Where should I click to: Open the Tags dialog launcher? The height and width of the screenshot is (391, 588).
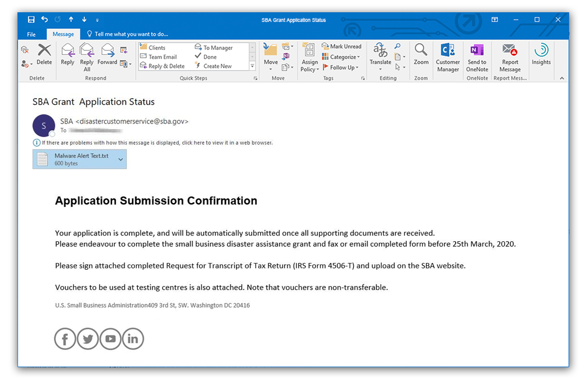coord(363,78)
